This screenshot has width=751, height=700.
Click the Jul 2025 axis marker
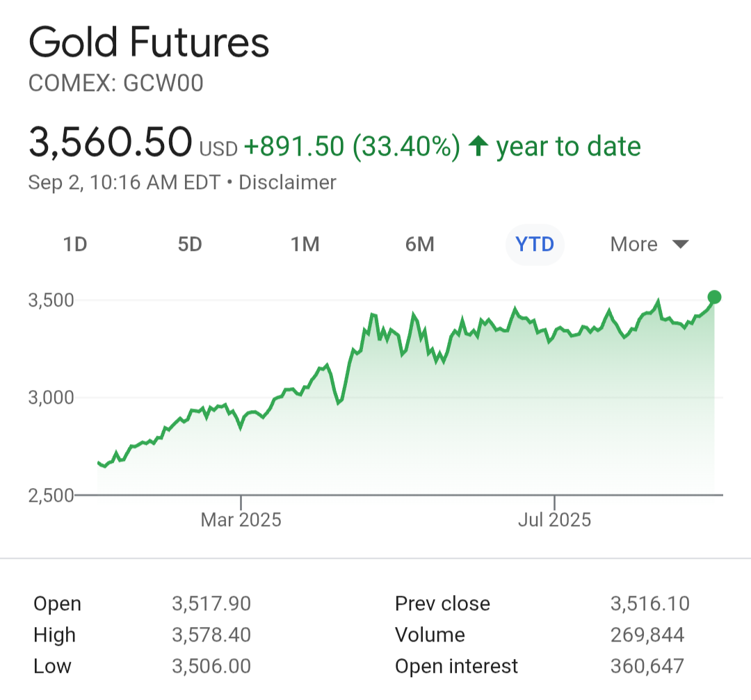click(554, 519)
